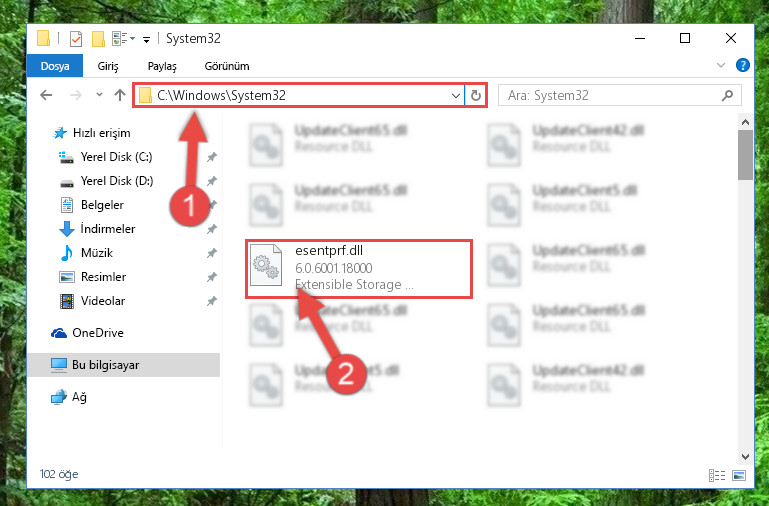
Task: Toggle pin next to Müzik
Action: click(212, 253)
